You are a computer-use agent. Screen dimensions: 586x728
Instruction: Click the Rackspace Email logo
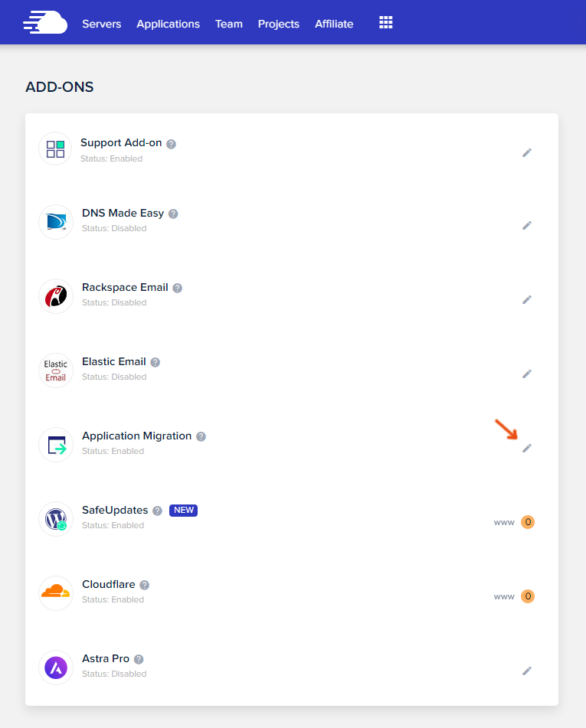(56, 296)
